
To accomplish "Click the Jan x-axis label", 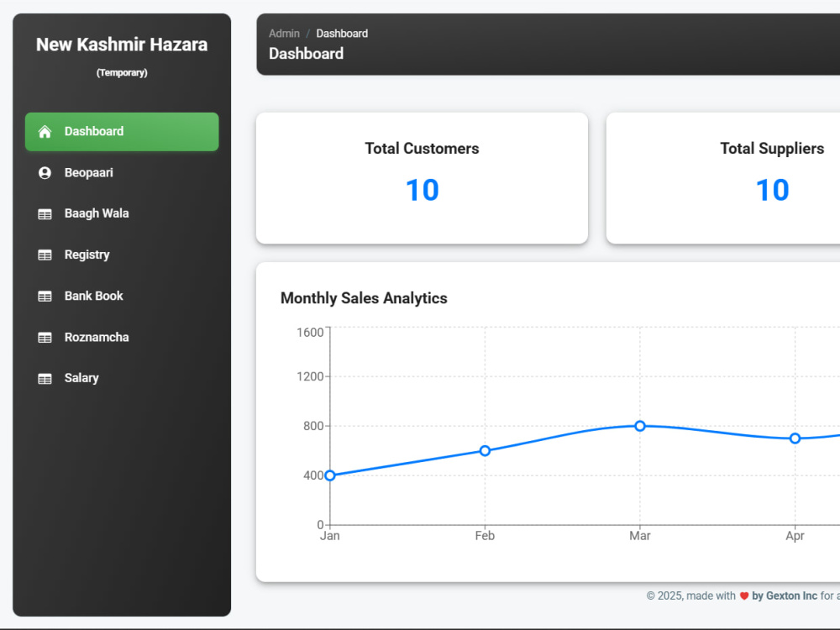I will click(x=330, y=536).
